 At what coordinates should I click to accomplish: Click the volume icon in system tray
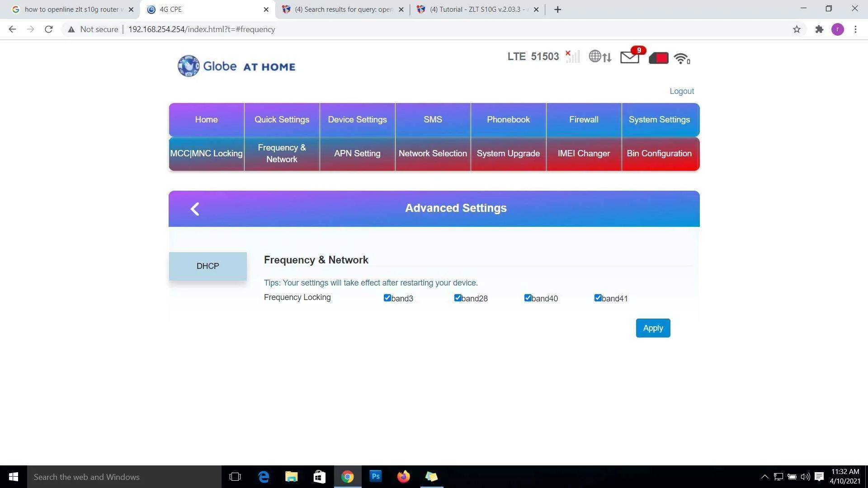[805, 477]
